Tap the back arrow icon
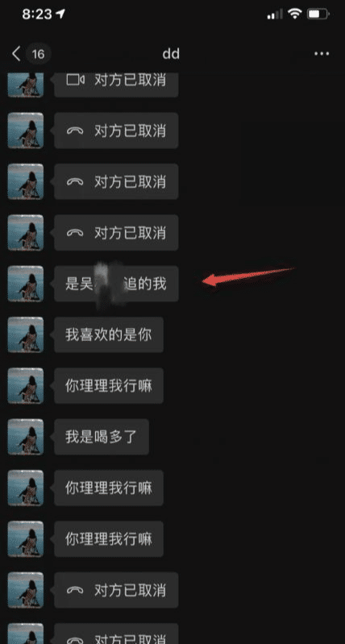This screenshot has width=345, height=644. (16, 54)
